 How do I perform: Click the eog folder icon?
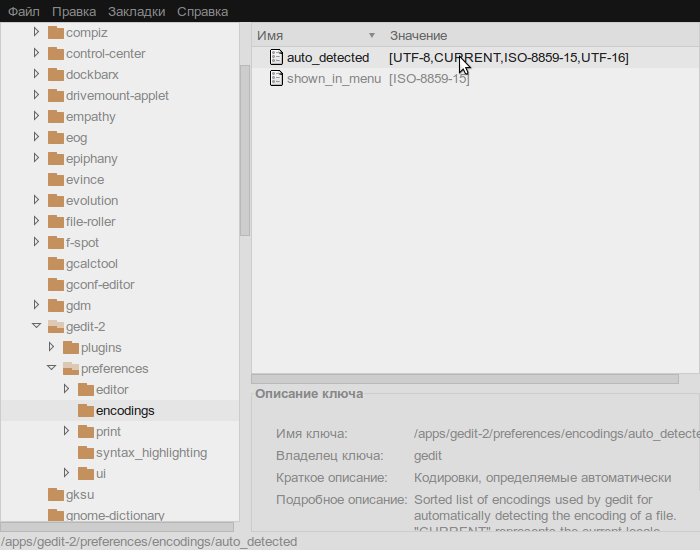[x=56, y=138]
